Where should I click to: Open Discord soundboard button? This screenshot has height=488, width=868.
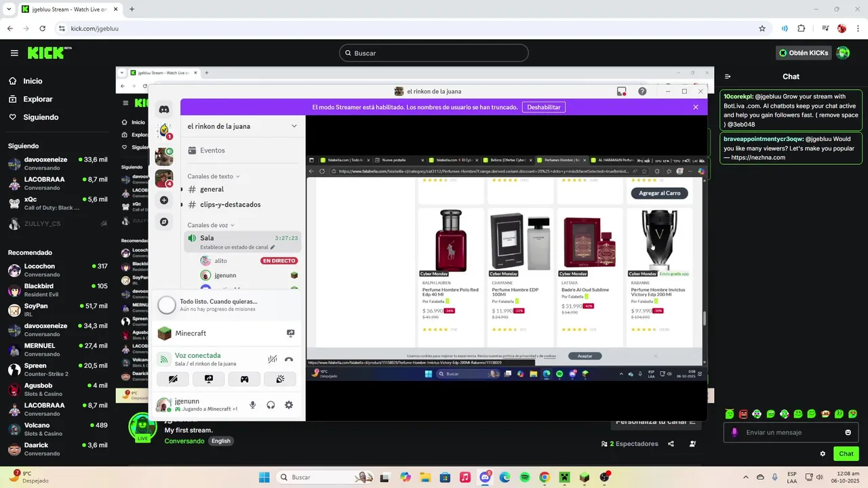pos(279,379)
